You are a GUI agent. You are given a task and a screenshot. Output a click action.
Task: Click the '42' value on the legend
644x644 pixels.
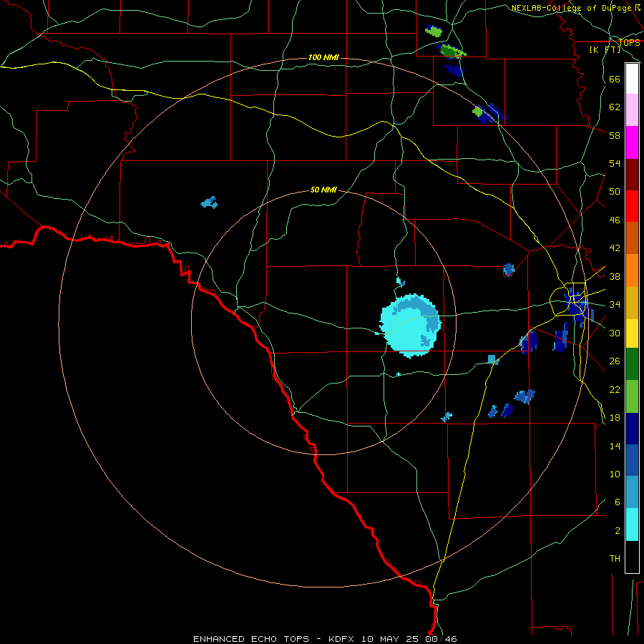pos(615,248)
